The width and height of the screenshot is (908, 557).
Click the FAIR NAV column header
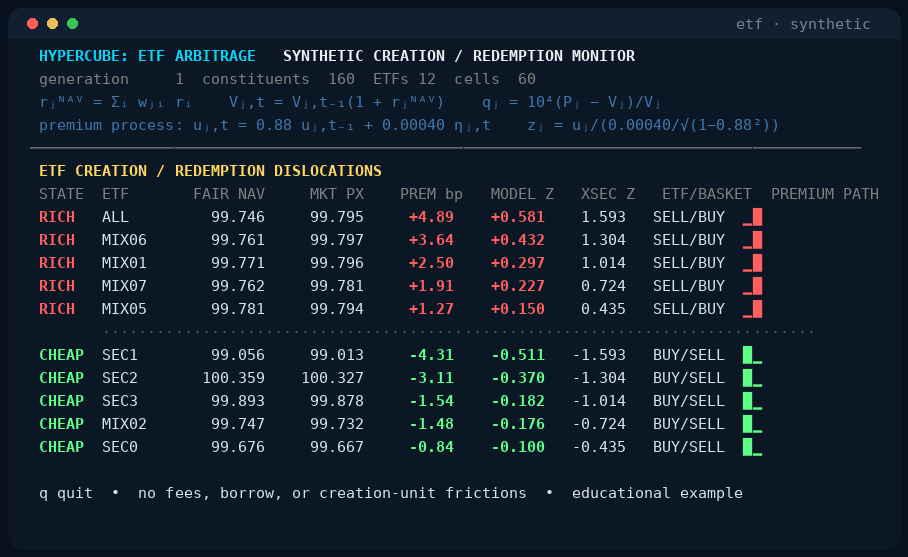tap(229, 194)
